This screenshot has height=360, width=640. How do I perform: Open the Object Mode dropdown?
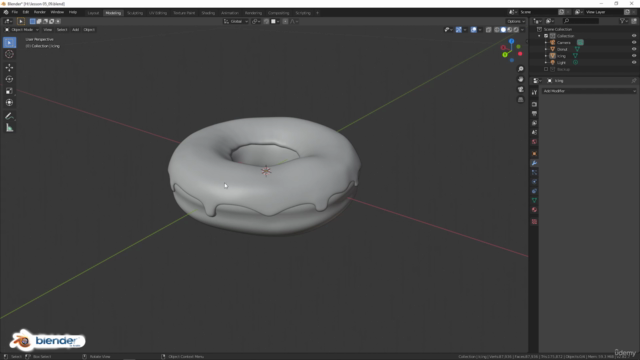click(22, 30)
